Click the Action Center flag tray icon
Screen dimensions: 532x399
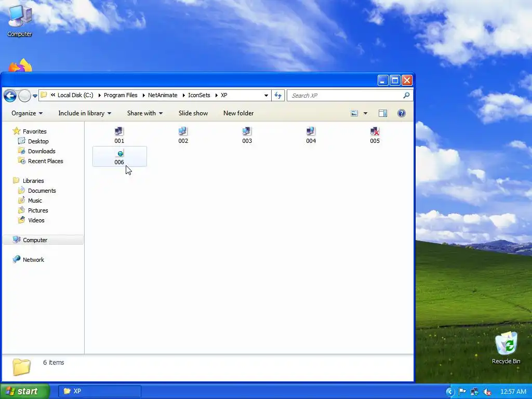pos(462,392)
